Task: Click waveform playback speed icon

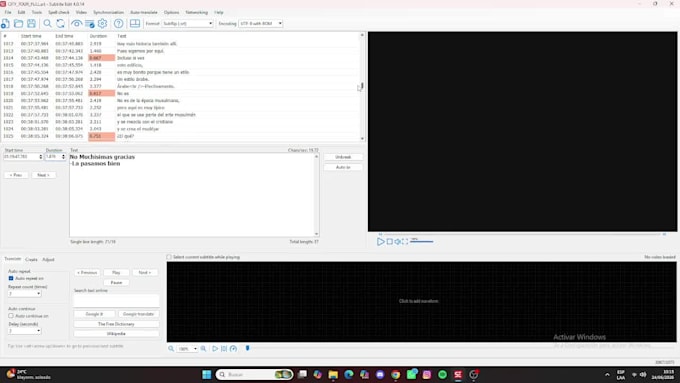Action: pos(233,349)
